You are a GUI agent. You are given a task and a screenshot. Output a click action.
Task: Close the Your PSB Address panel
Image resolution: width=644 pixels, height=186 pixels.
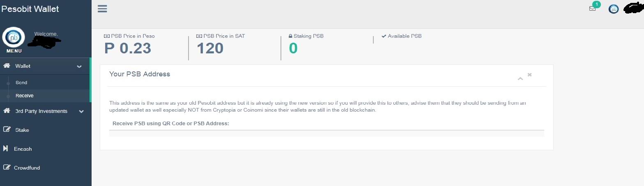point(530,75)
